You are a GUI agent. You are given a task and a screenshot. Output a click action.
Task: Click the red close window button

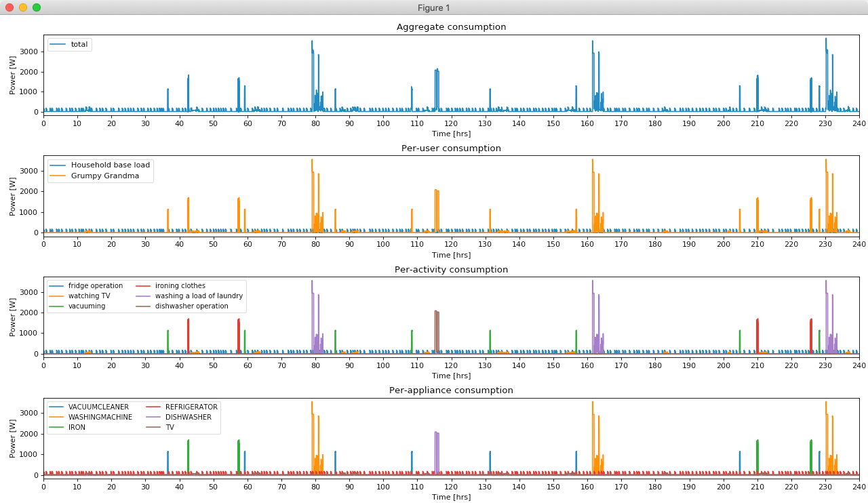[x=9, y=7]
